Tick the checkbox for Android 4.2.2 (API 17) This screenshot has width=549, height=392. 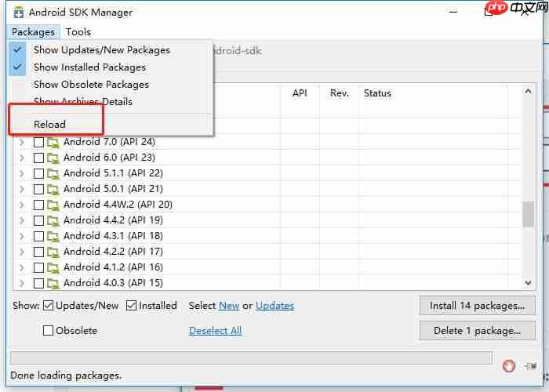click(38, 252)
